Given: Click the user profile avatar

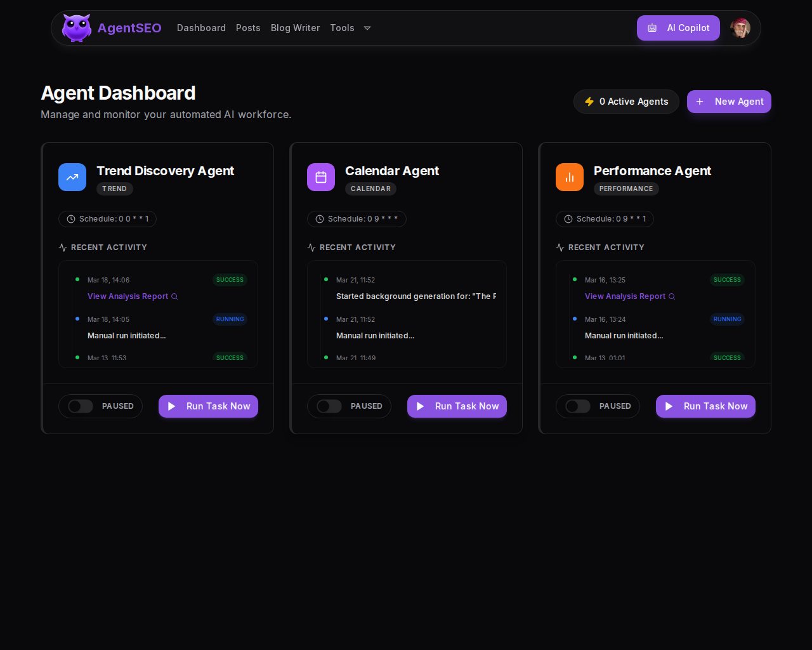Looking at the screenshot, I should tap(740, 28).
